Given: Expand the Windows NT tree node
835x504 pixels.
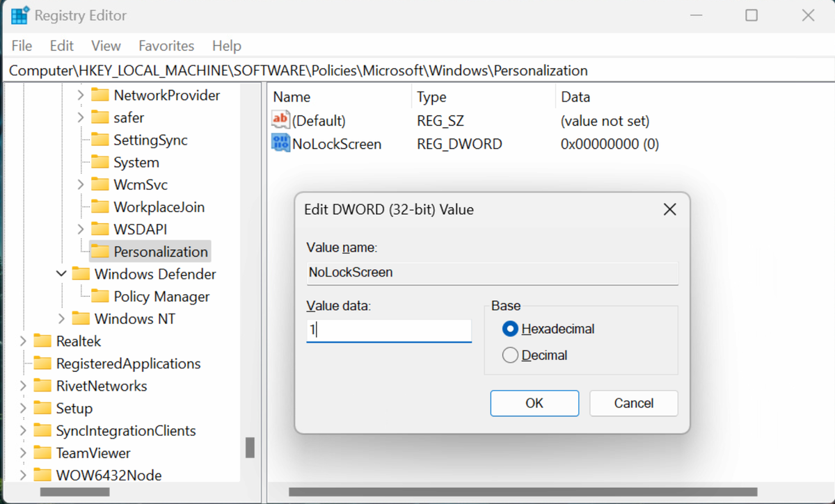Looking at the screenshot, I should [61, 318].
